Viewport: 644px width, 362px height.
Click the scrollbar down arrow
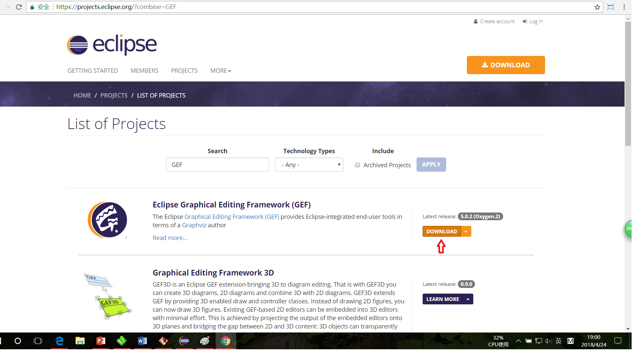[x=628, y=329]
